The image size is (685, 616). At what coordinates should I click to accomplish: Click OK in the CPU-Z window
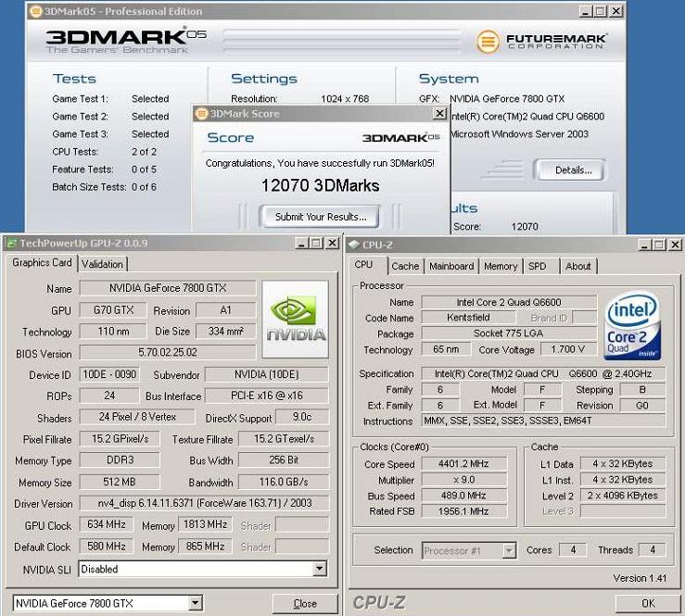647,603
